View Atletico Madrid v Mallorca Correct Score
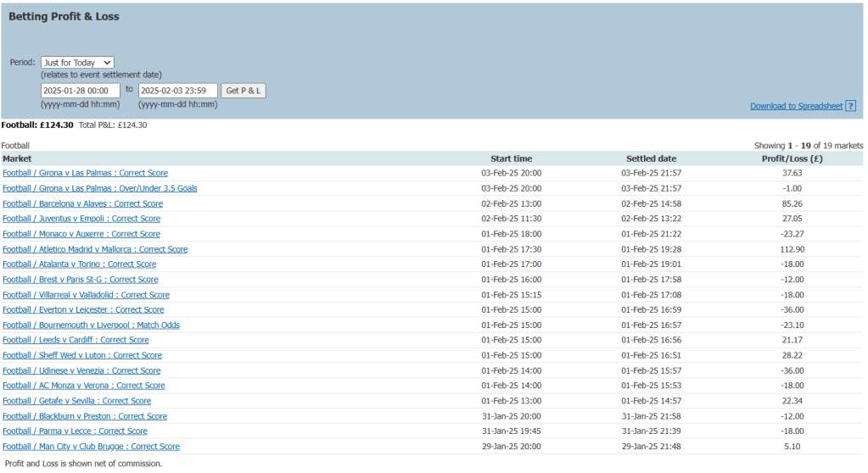The image size is (868, 473). pyautogui.click(x=95, y=249)
